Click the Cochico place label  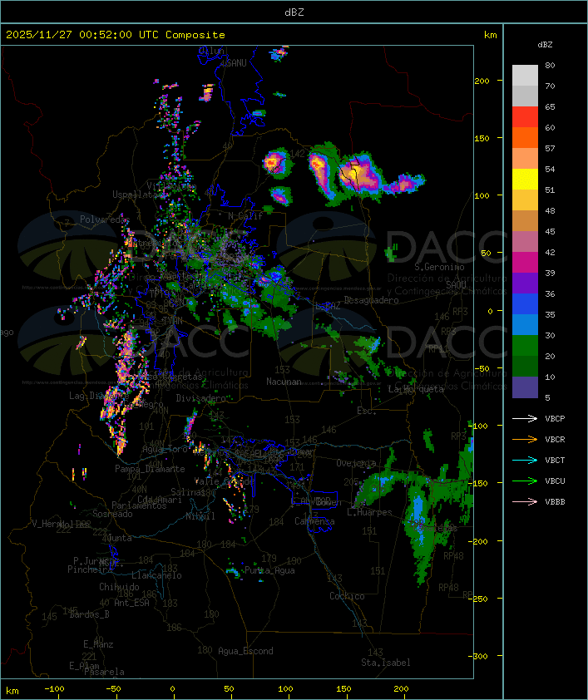click(x=347, y=596)
